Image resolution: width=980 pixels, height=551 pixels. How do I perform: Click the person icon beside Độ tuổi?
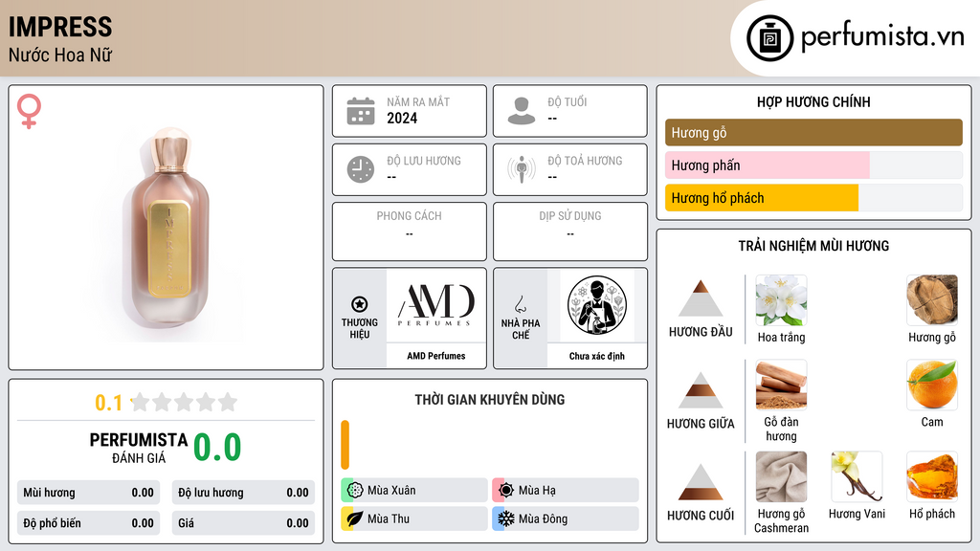coord(522,111)
